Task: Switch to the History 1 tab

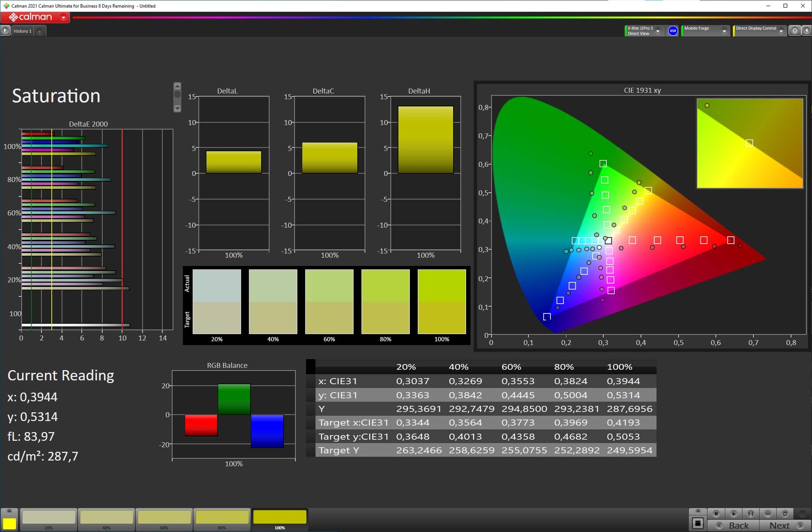Action: point(22,31)
